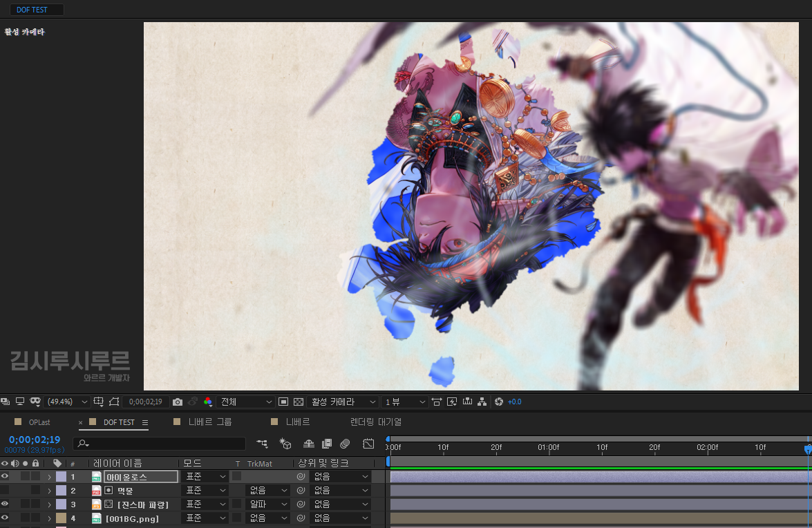Expand the 진스마 파랑 layer properties
This screenshot has height=528, width=812.
point(49,505)
